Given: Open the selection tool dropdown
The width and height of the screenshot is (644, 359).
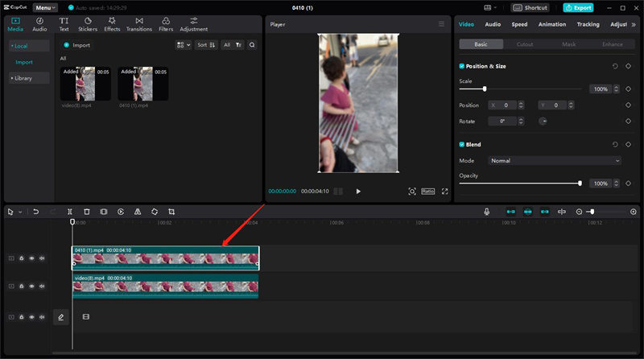Looking at the screenshot, I should 20,212.
